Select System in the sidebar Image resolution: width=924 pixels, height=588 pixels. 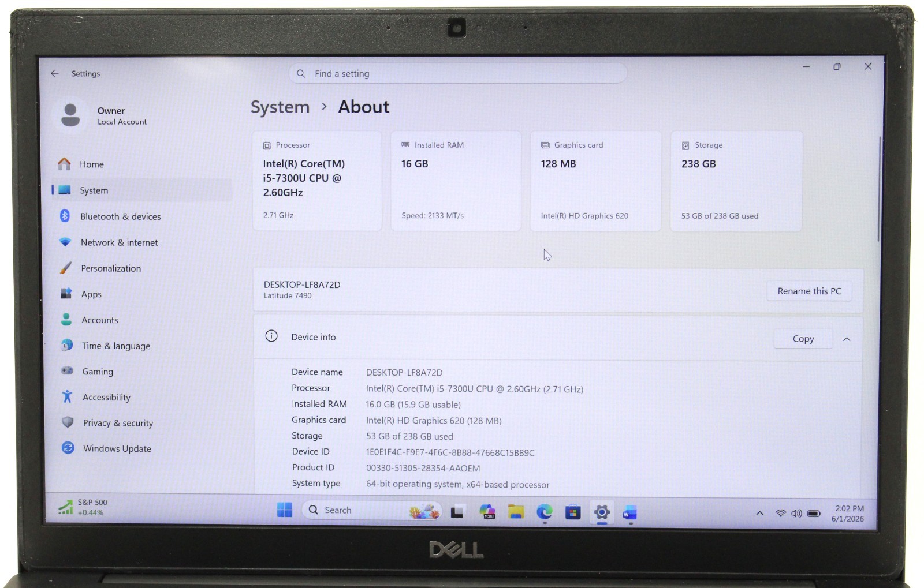(141, 190)
